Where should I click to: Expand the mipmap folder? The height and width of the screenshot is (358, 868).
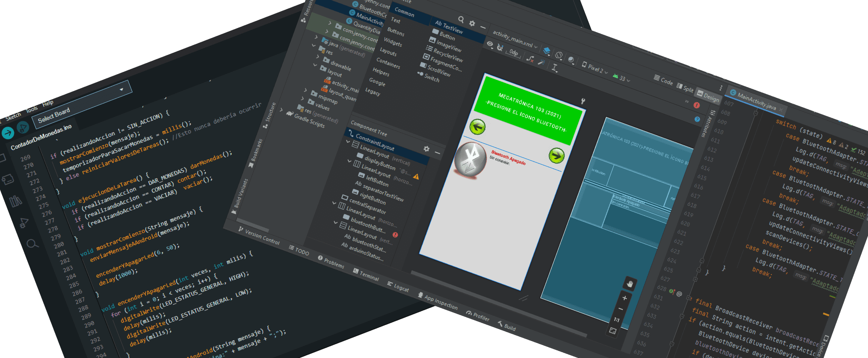(x=306, y=90)
